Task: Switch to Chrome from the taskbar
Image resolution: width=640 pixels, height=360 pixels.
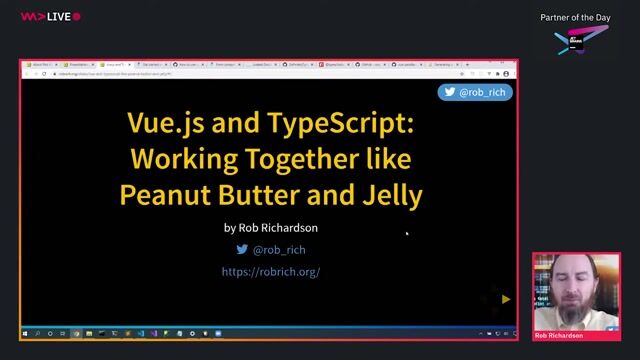Action: 76,333
